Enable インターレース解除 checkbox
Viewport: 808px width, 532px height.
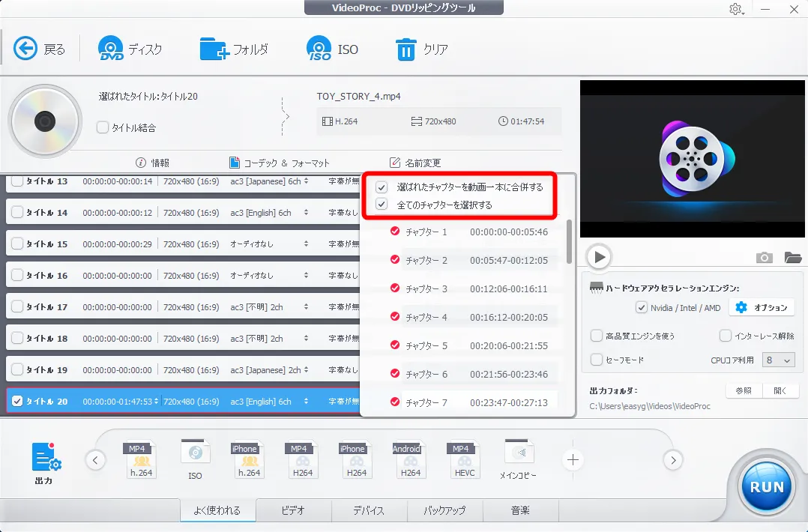pos(725,336)
